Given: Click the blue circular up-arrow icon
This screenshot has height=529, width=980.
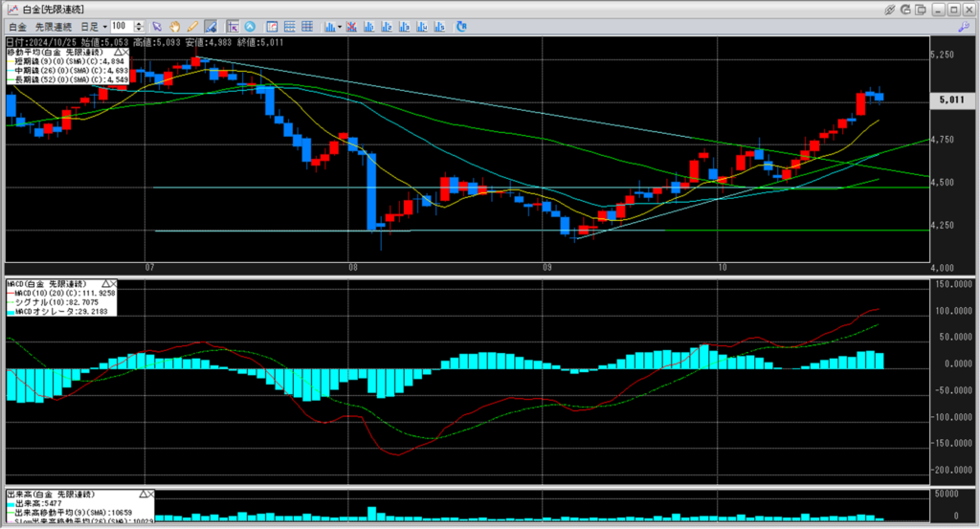Looking at the screenshot, I should tap(250, 27).
